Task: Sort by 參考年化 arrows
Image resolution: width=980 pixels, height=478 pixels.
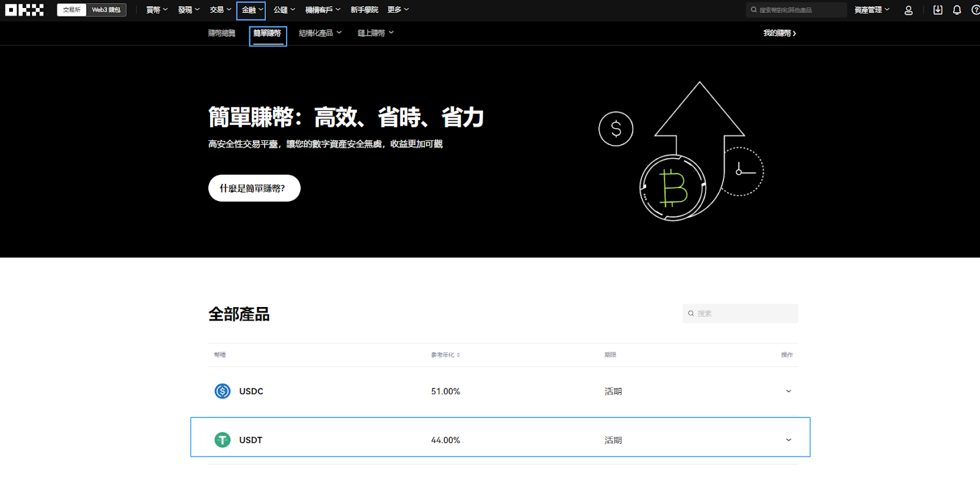Action: 458,355
